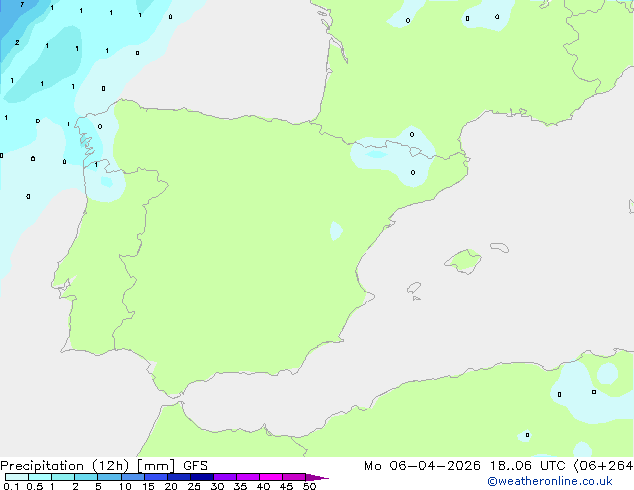634x490 pixels.
Task: Click the 0.5–1 mm legend color swatch
Action: [x=40, y=477]
